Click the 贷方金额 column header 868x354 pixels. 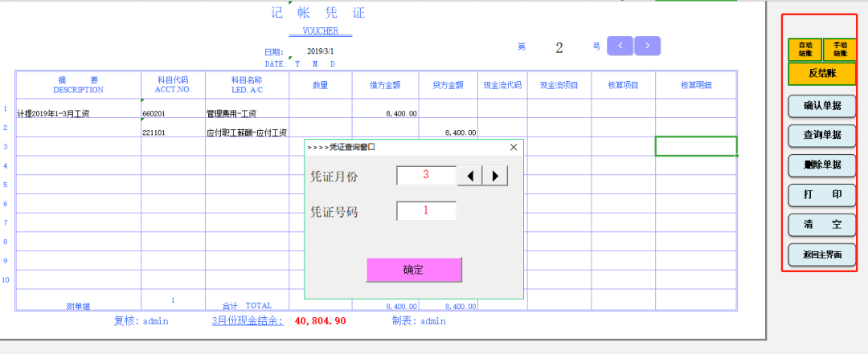[448, 84]
